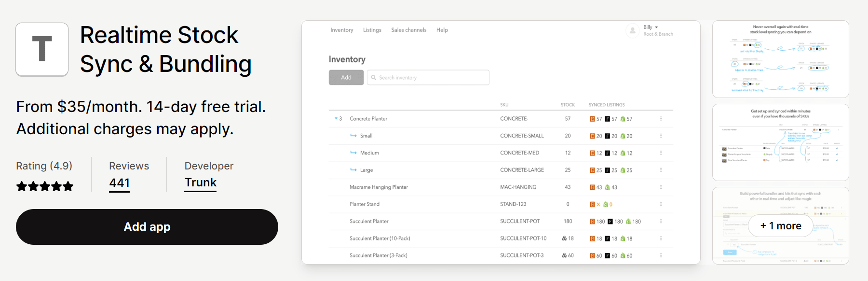Open the Listings menu item
This screenshot has height=281, width=868.
[372, 30]
